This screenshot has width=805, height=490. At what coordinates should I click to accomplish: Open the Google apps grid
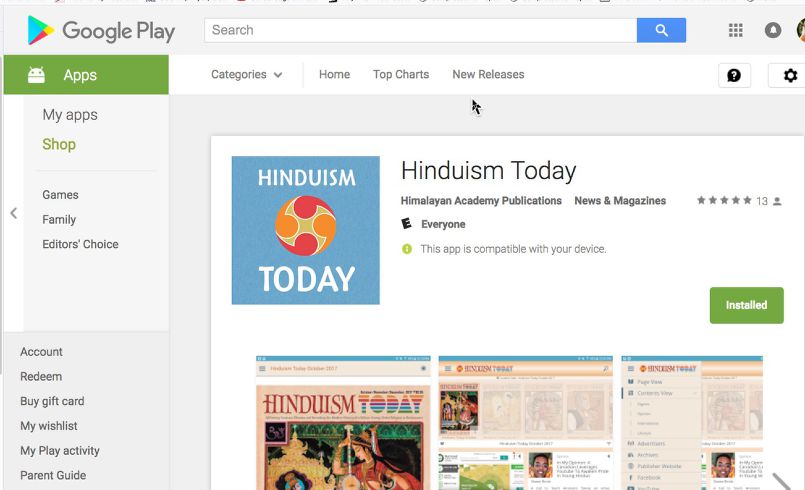click(736, 31)
